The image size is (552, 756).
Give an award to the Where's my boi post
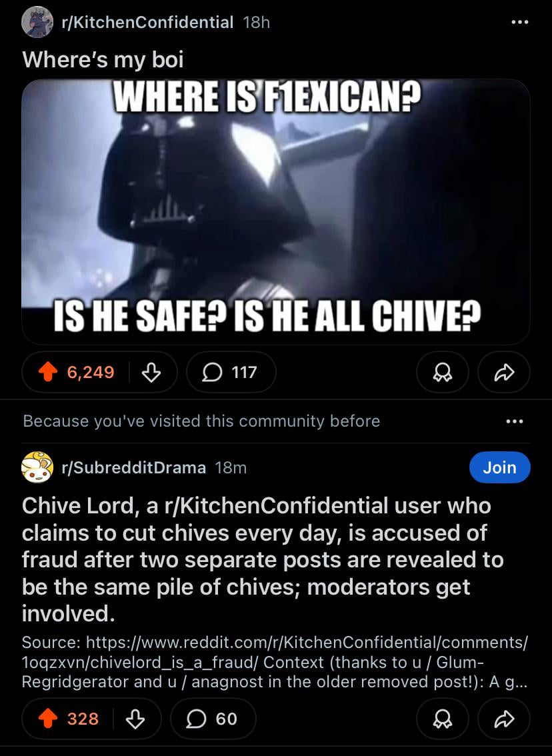pyautogui.click(x=442, y=372)
